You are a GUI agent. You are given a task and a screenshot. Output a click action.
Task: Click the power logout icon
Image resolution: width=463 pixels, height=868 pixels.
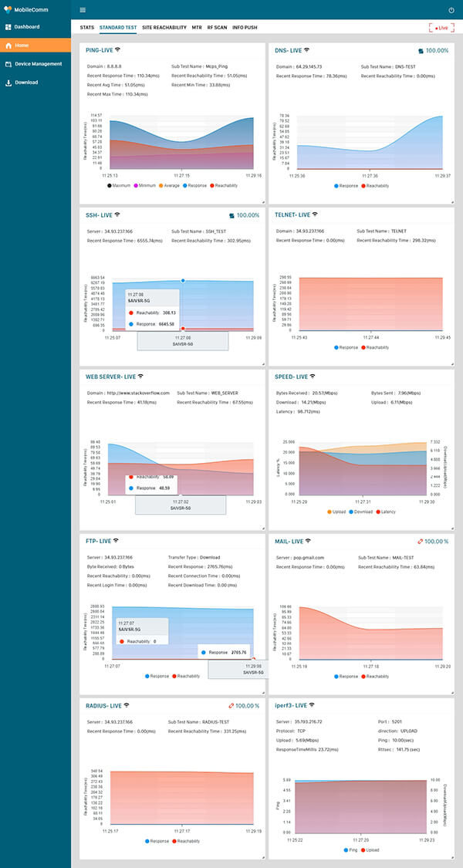(451, 10)
